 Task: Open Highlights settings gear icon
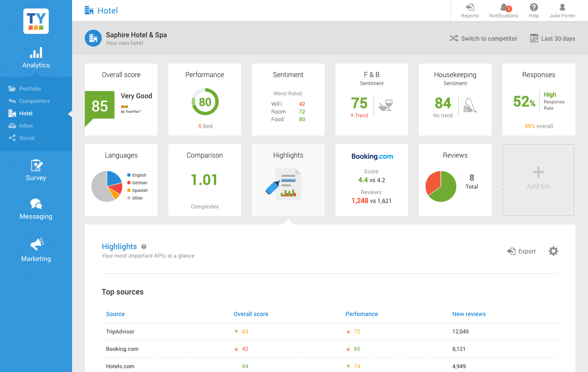click(x=553, y=251)
